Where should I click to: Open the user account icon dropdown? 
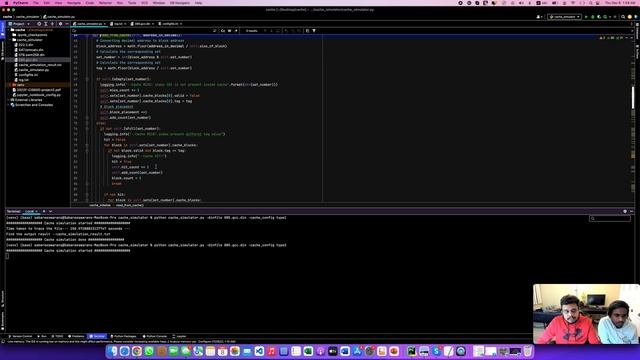pyautogui.click(x=539, y=17)
